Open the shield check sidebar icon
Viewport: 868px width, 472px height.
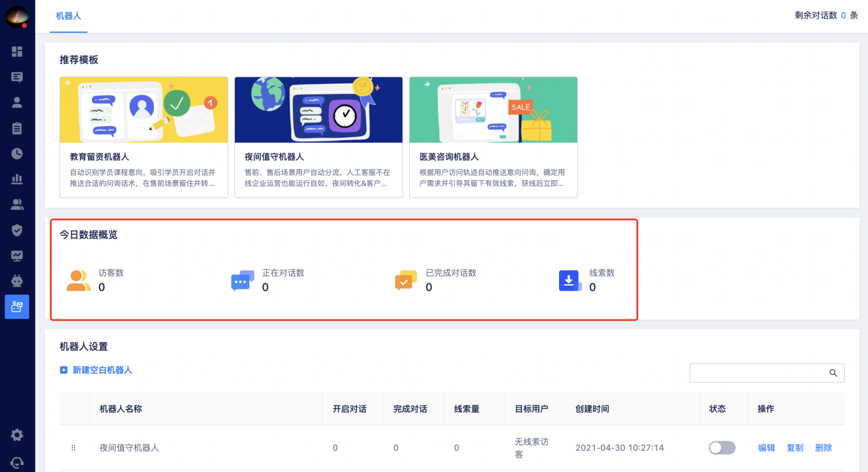pyautogui.click(x=17, y=230)
